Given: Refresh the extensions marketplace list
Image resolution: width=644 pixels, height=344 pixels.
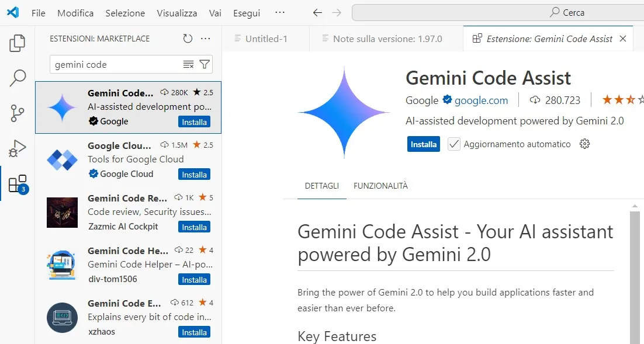Looking at the screenshot, I should [x=187, y=38].
